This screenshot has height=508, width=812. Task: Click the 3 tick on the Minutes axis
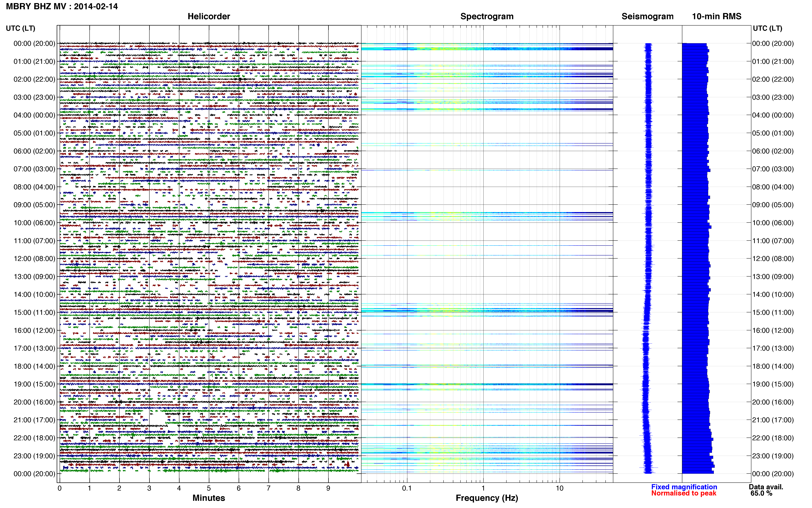pos(149,488)
